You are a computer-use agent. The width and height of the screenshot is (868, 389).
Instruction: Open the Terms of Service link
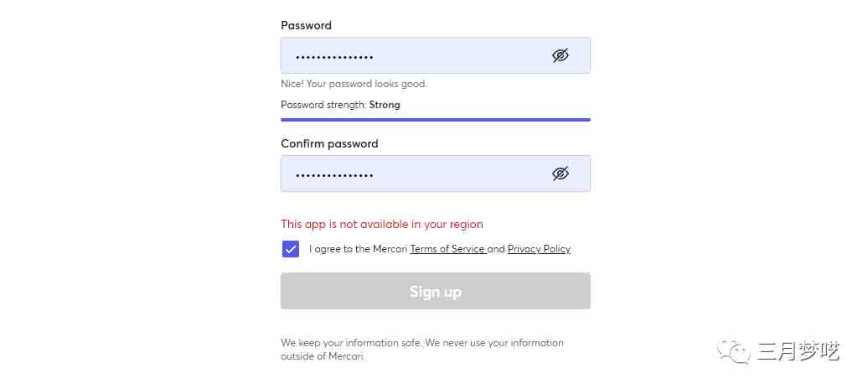[447, 249]
